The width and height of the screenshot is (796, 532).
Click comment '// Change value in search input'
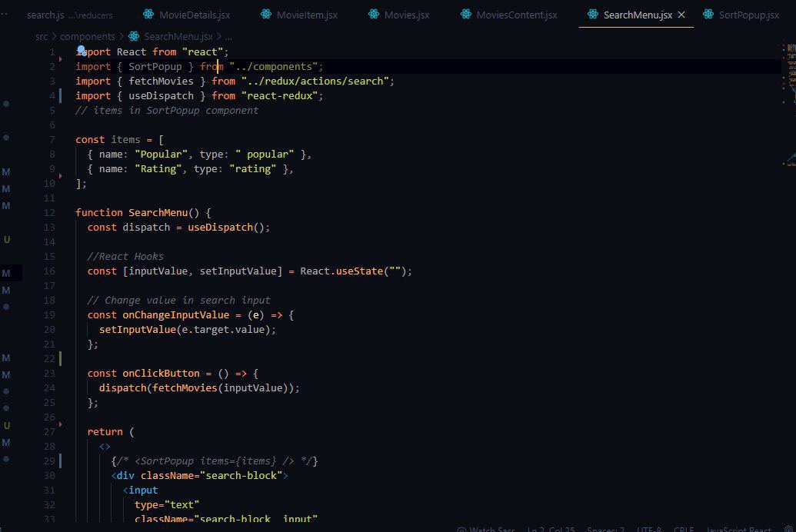coord(178,301)
